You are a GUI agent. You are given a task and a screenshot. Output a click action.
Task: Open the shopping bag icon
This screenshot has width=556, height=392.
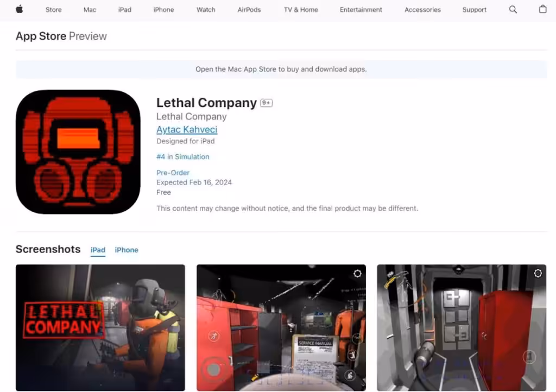click(542, 9)
